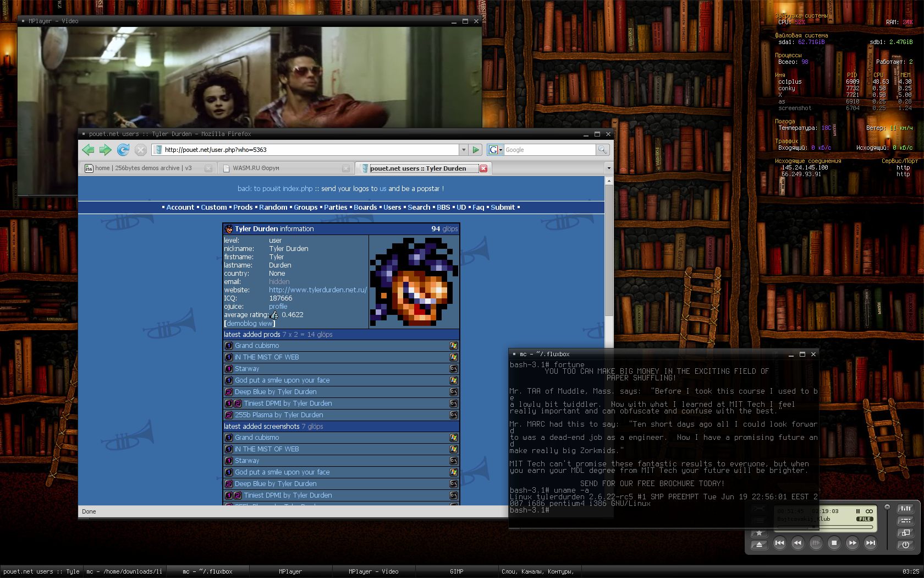Open the URL history dropdown arrow
This screenshot has height=578, width=924.
464,150
